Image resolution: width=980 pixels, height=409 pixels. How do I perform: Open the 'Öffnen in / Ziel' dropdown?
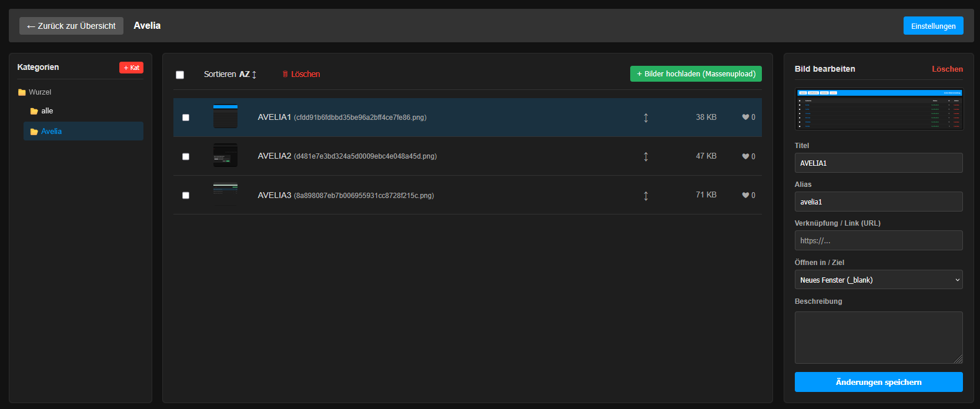878,280
